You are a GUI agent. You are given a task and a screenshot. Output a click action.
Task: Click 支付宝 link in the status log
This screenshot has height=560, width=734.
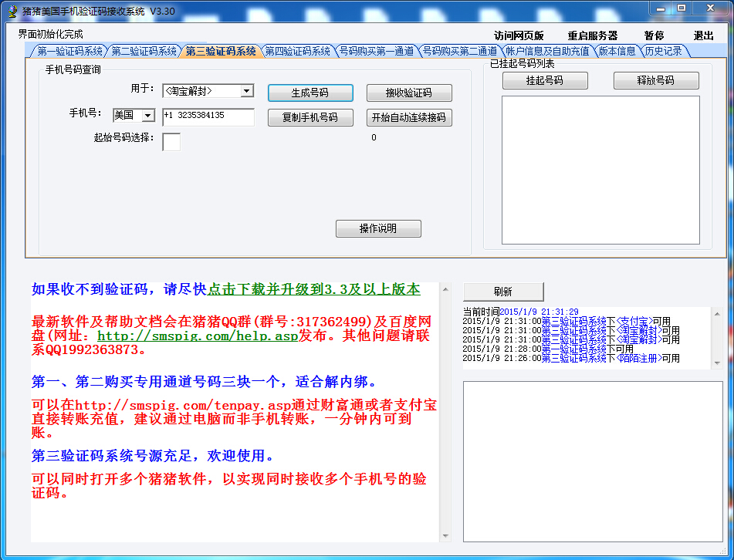[634, 322]
